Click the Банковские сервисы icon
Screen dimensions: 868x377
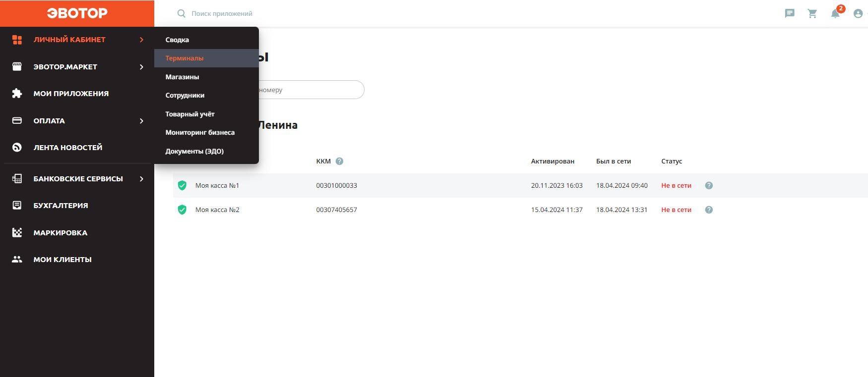17,179
